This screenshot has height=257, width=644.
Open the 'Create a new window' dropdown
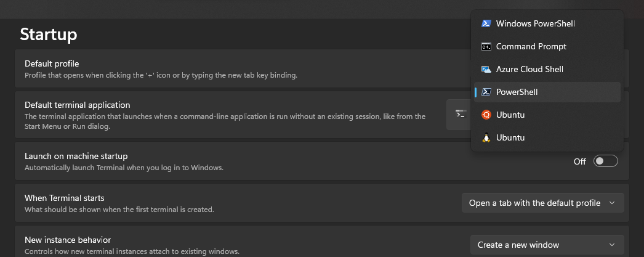(547, 245)
